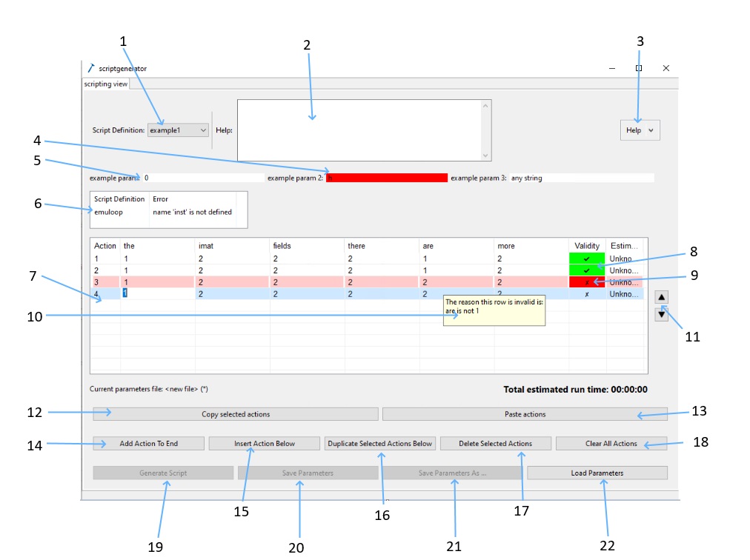Open Load Parameters button
750x560 pixels.
point(597,473)
